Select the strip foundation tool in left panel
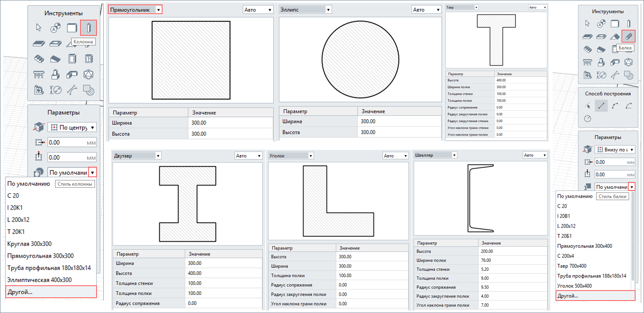The height and width of the screenshot is (313, 644). click(x=72, y=75)
